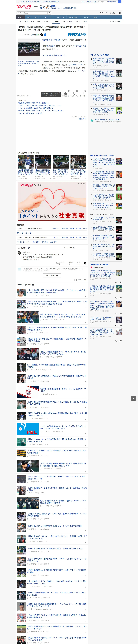138x644 pixels.
Task: Open 大谷 翔平 player link
Action: (x=53, y=242)
